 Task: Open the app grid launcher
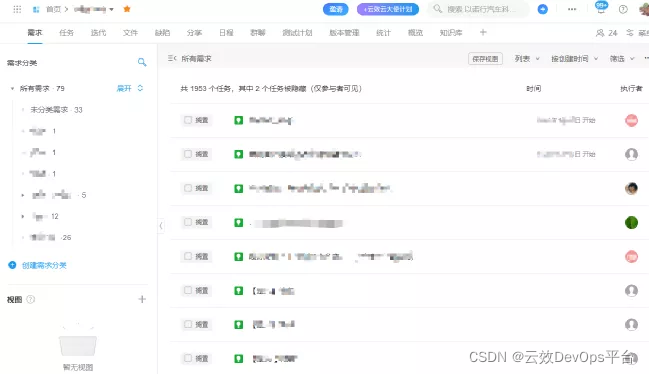[x=17, y=9]
